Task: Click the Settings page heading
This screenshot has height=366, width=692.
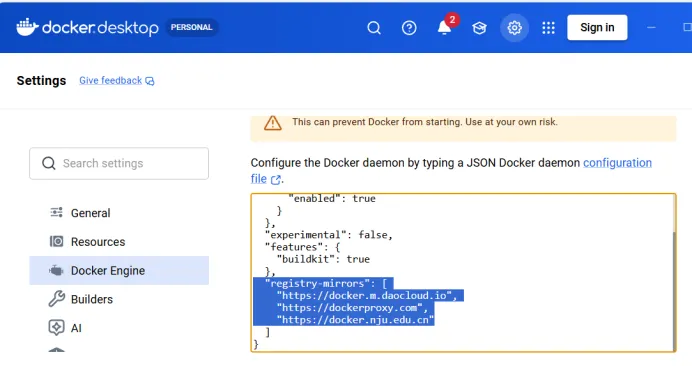Action: coord(41,81)
